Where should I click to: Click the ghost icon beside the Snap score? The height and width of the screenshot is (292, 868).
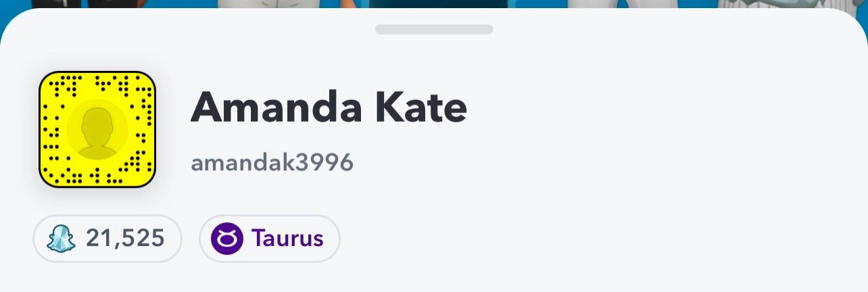(61, 239)
